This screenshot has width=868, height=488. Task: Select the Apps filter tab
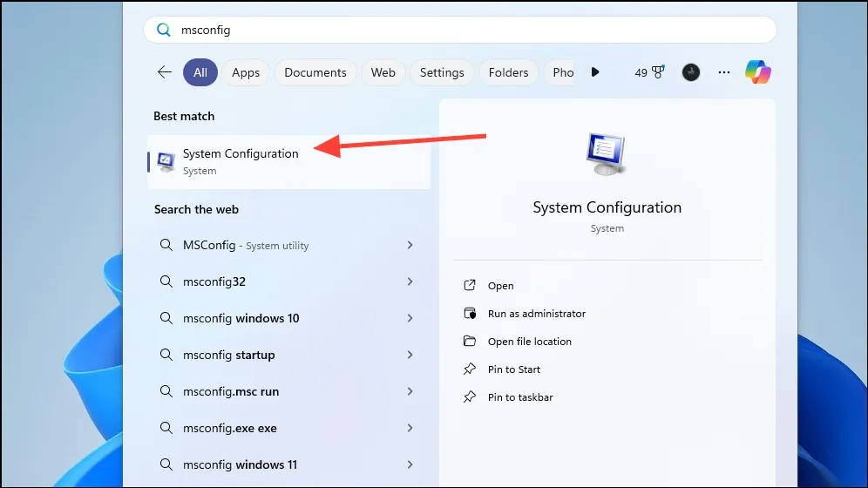pyautogui.click(x=246, y=72)
